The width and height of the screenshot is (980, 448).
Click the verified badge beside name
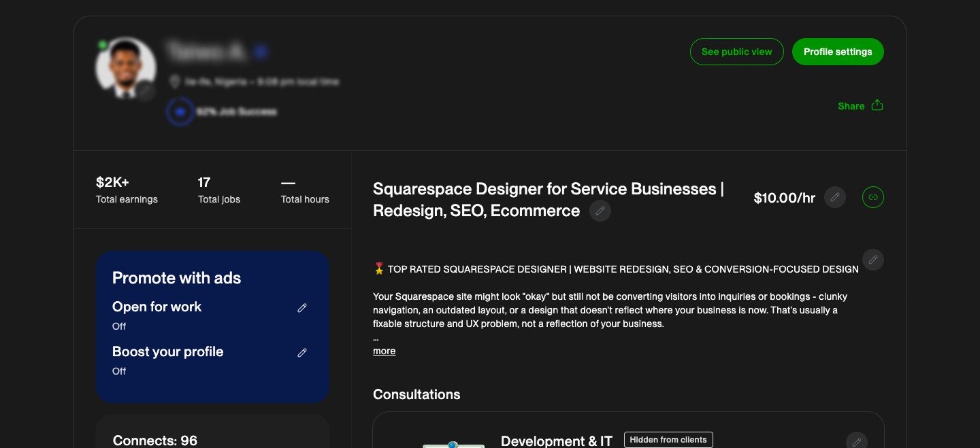(260, 52)
